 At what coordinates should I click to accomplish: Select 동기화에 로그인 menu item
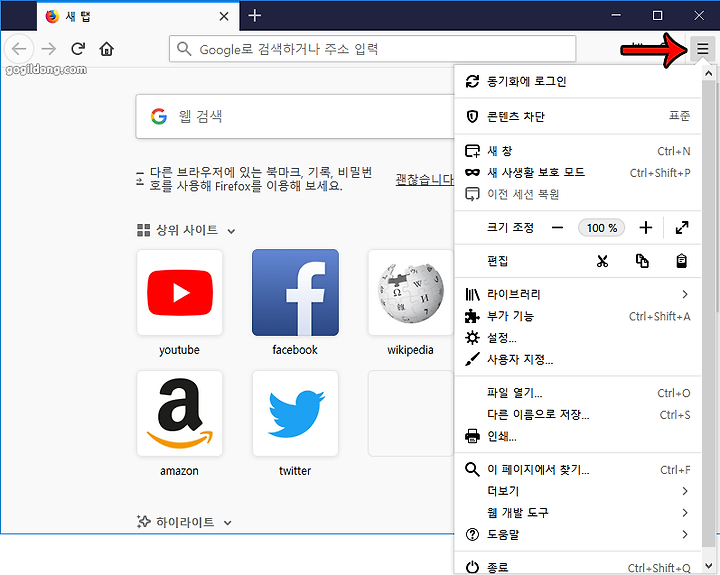578,82
